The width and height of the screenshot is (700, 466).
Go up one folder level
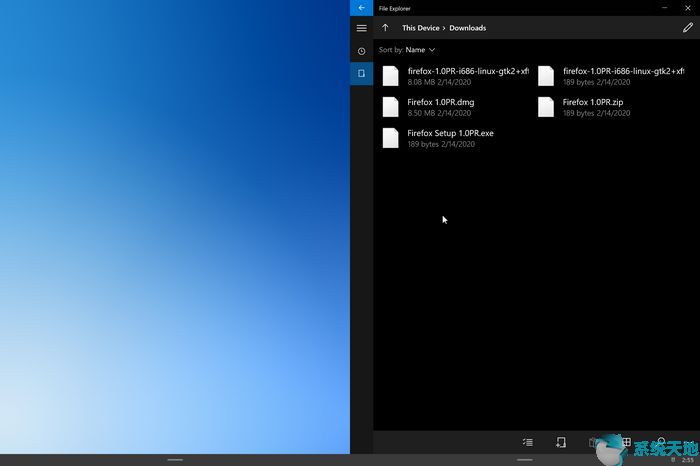pyautogui.click(x=385, y=28)
